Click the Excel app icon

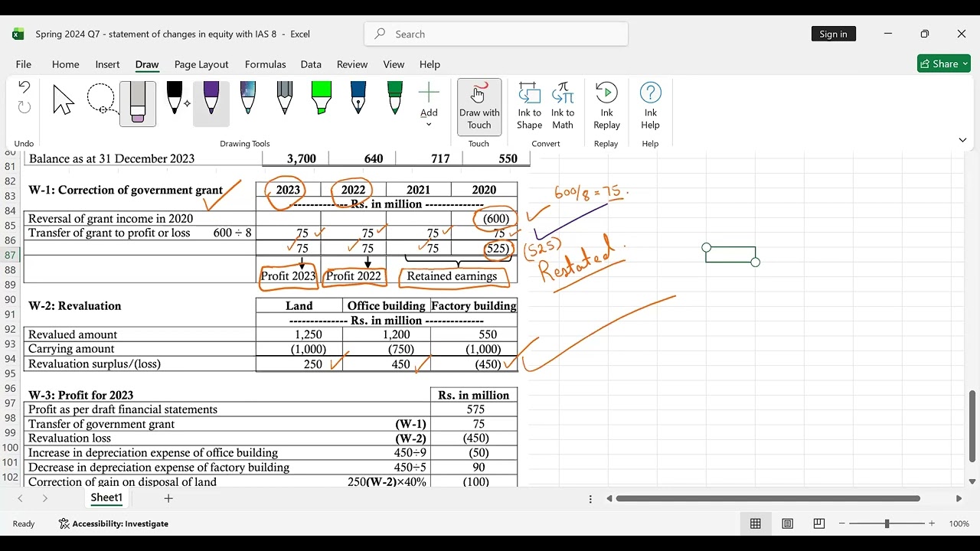(x=18, y=34)
